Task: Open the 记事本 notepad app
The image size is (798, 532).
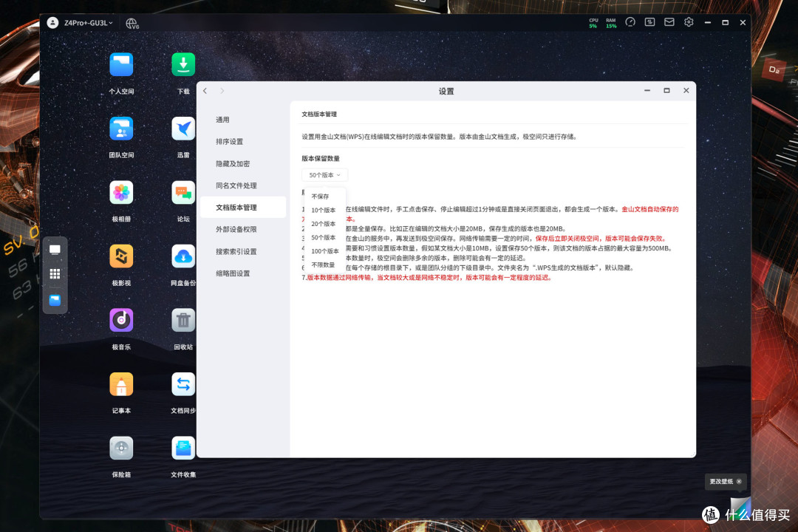Action: click(x=121, y=384)
